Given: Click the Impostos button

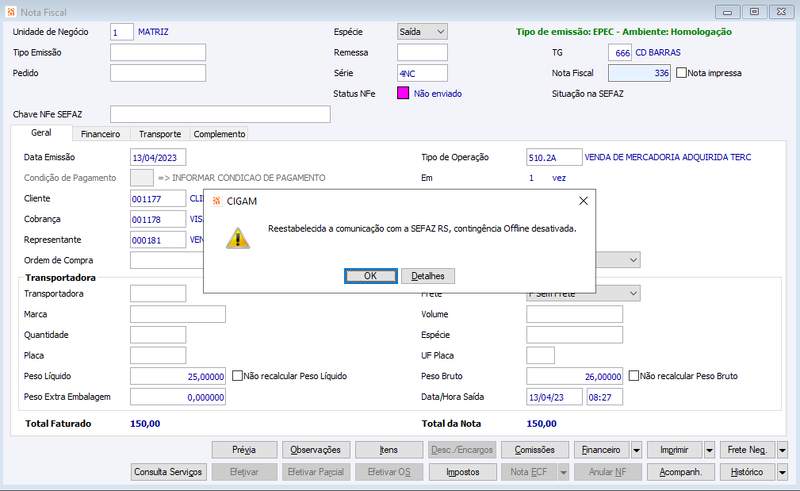Looking at the screenshot, I should pos(463,472).
